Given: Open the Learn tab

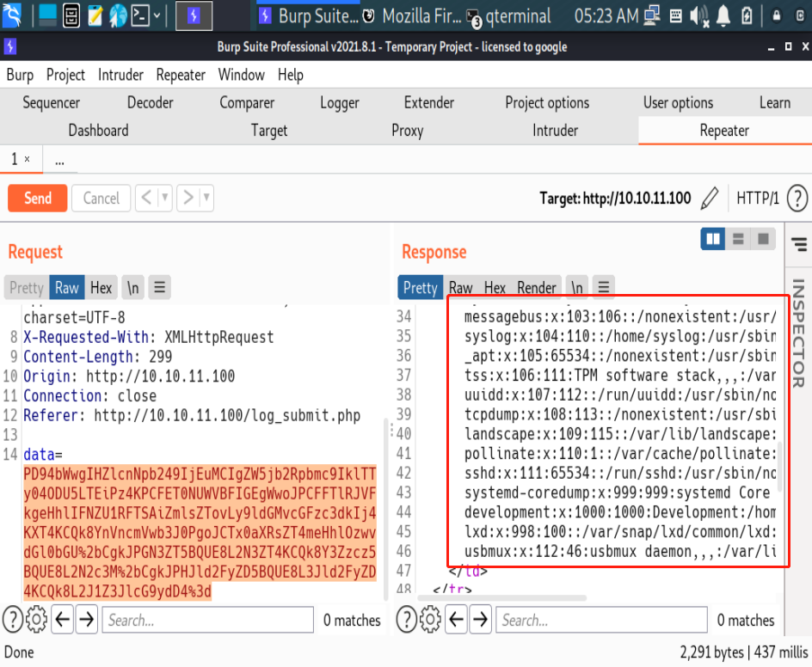Looking at the screenshot, I should coord(775,103).
